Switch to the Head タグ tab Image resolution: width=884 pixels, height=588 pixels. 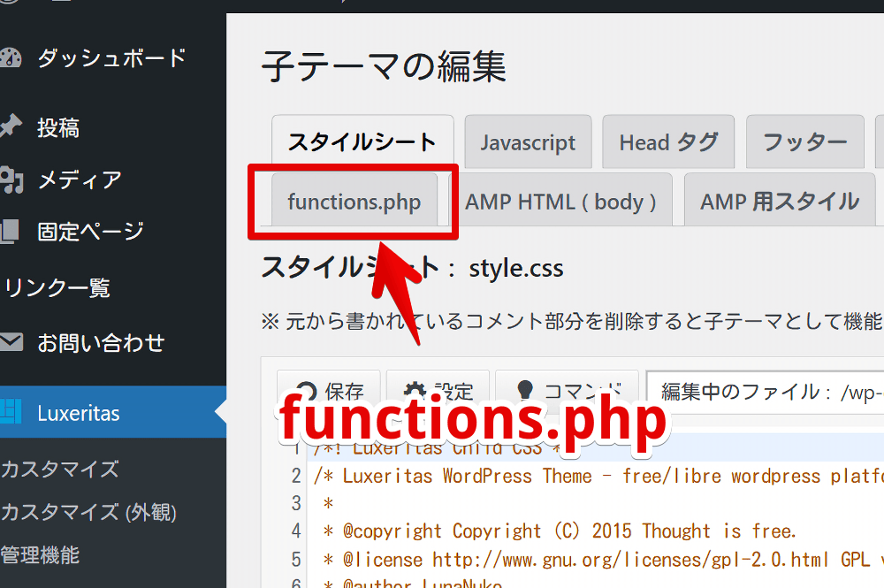click(x=668, y=141)
